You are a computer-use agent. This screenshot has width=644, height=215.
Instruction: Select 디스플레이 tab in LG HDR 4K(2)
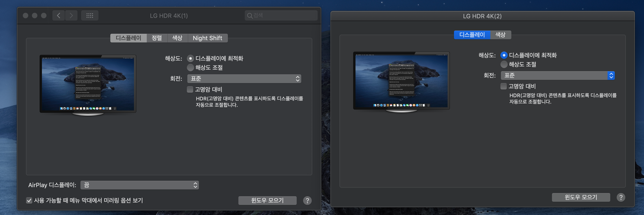(472, 35)
